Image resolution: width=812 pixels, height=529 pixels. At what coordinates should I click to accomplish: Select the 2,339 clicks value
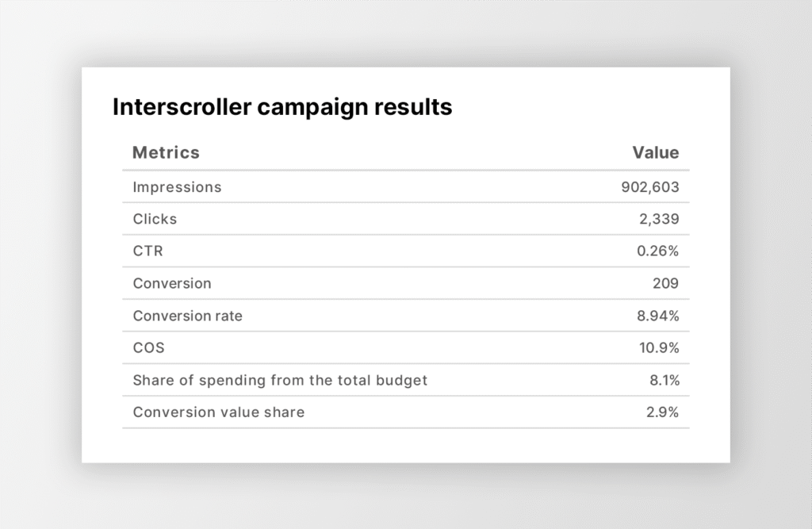pyautogui.click(x=657, y=219)
